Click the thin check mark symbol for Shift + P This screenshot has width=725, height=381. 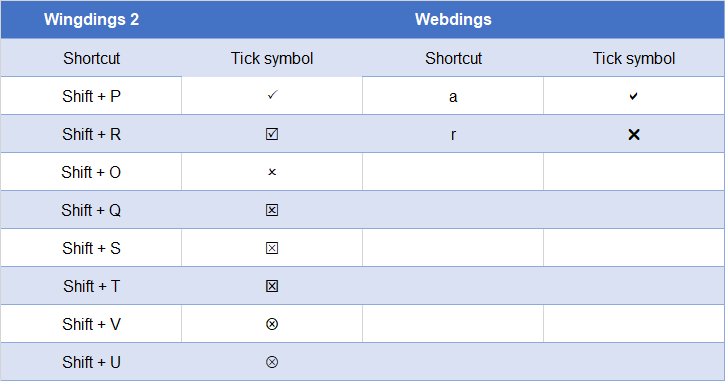(272, 95)
